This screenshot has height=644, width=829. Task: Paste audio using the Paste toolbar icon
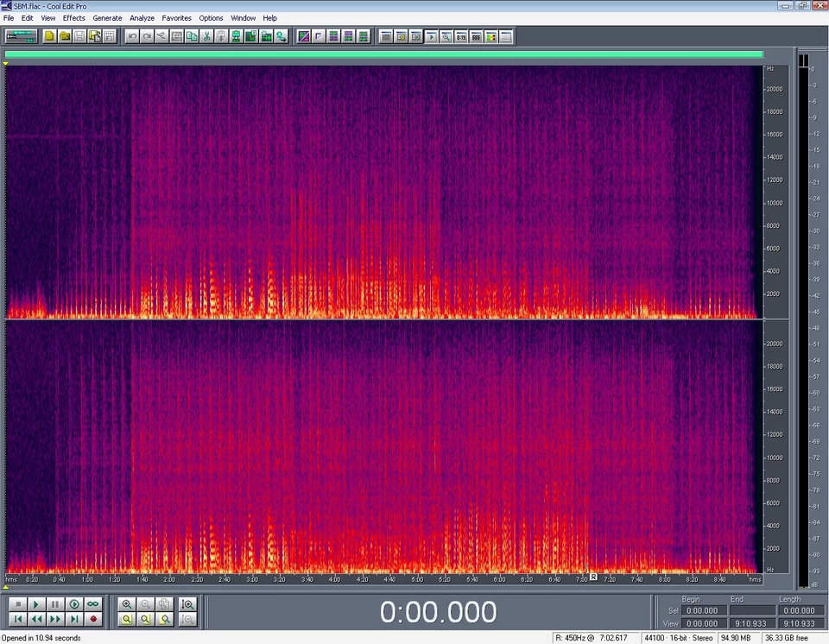[219, 36]
